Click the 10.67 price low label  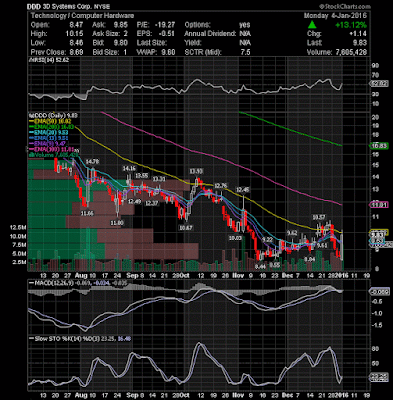click(186, 228)
